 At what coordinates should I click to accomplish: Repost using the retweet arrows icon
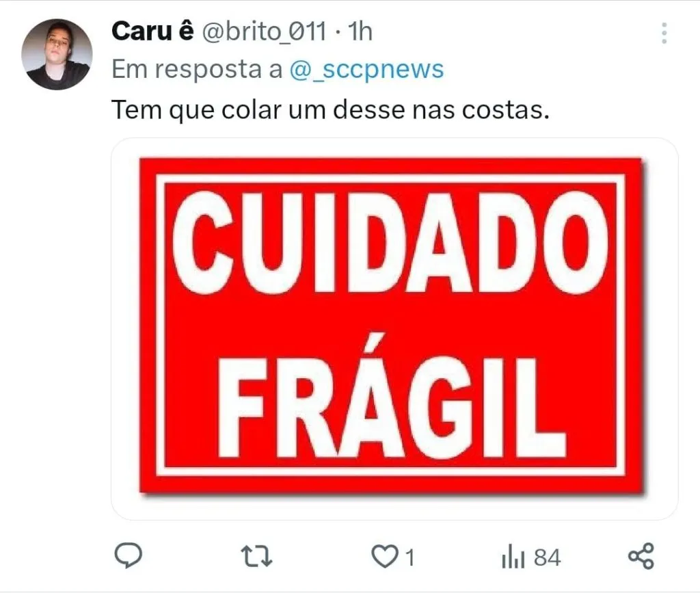click(x=256, y=556)
